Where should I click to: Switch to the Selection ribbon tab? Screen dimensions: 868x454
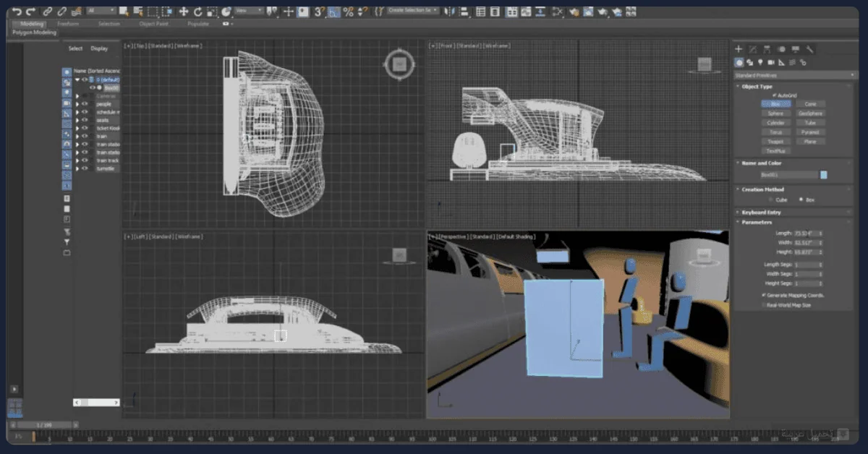pos(109,24)
